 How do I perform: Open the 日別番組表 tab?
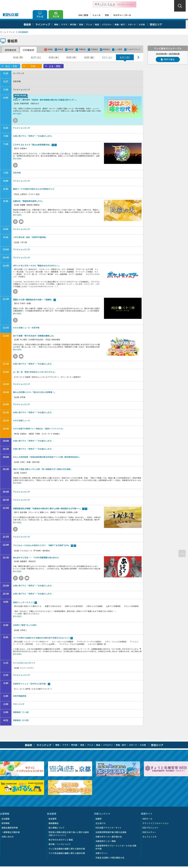point(28,50)
